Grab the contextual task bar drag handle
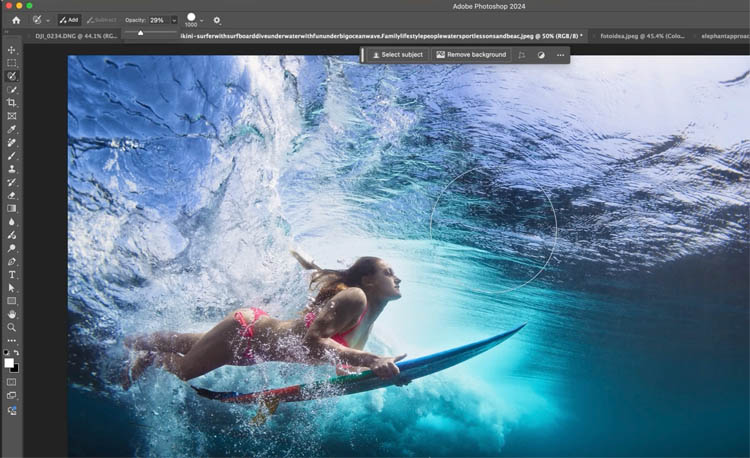 pos(363,55)
